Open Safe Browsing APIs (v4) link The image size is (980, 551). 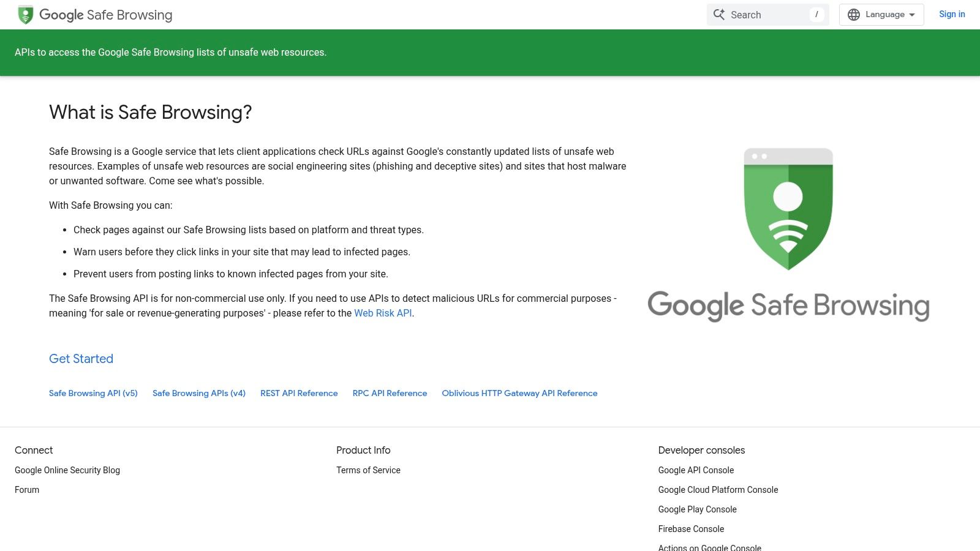199,393
